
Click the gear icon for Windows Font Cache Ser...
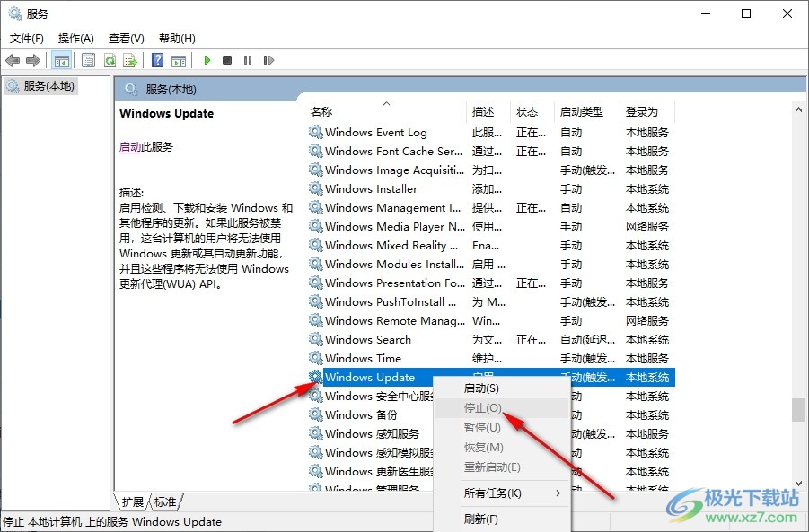pyautogui.click(x=316, y=151)
